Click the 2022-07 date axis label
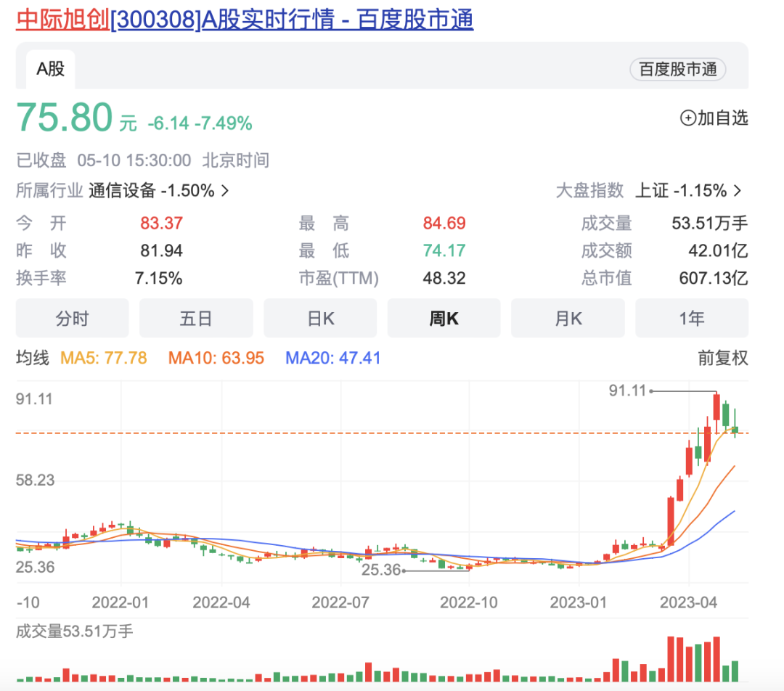Image resolution: width=784 pixels, height=691 pixels. pyautogui.click(x=340, y=602)
